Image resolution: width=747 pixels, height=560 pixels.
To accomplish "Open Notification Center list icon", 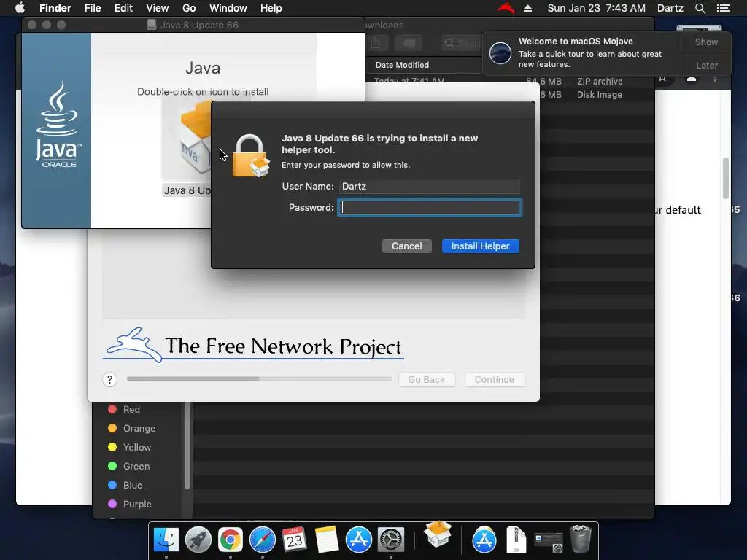I will pos(724,8).
